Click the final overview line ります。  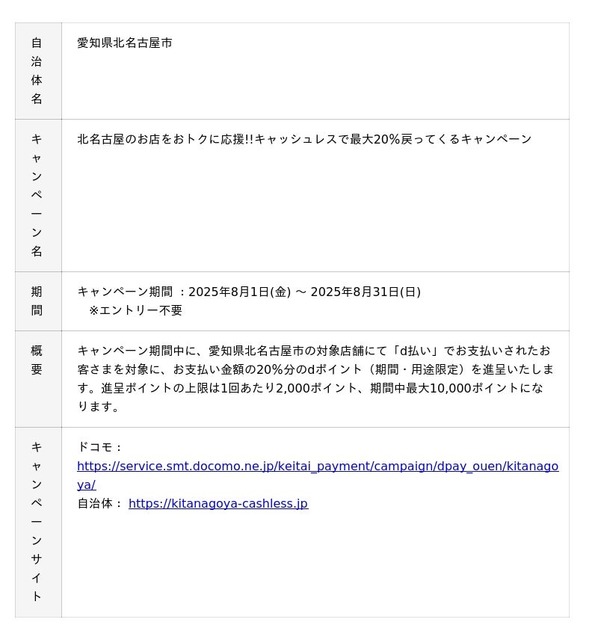pos(98,407)
